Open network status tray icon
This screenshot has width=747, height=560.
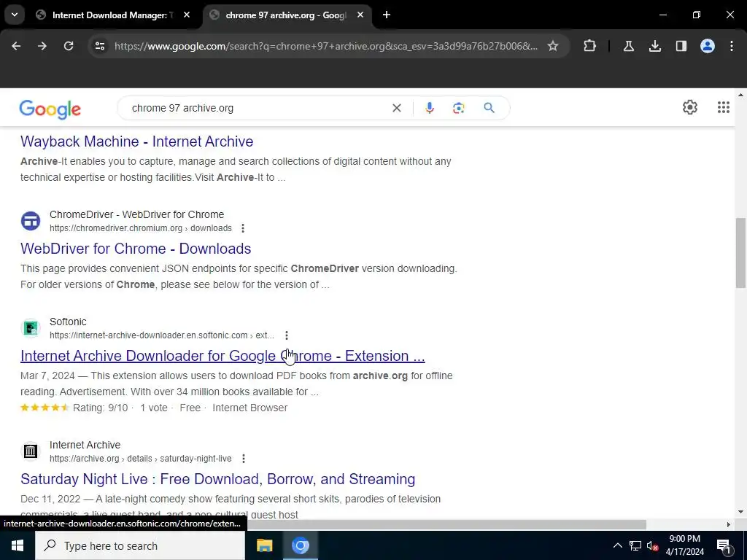[x=635, y=545]
